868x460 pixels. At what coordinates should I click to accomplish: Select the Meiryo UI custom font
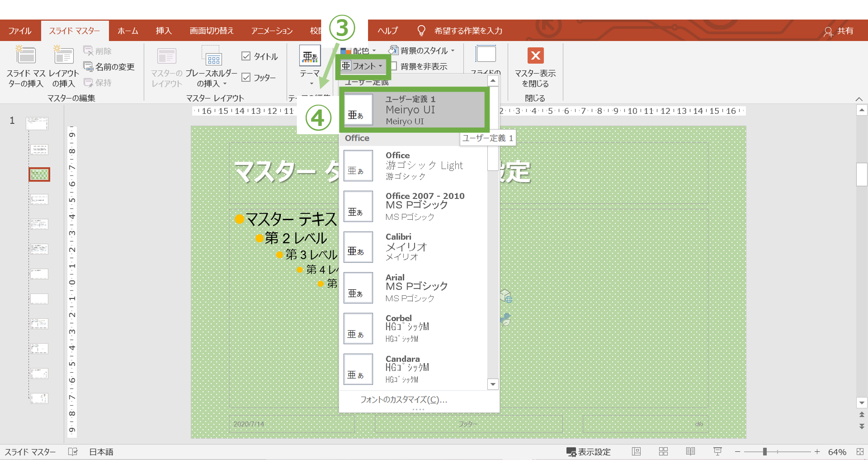[x=414, y=110]
